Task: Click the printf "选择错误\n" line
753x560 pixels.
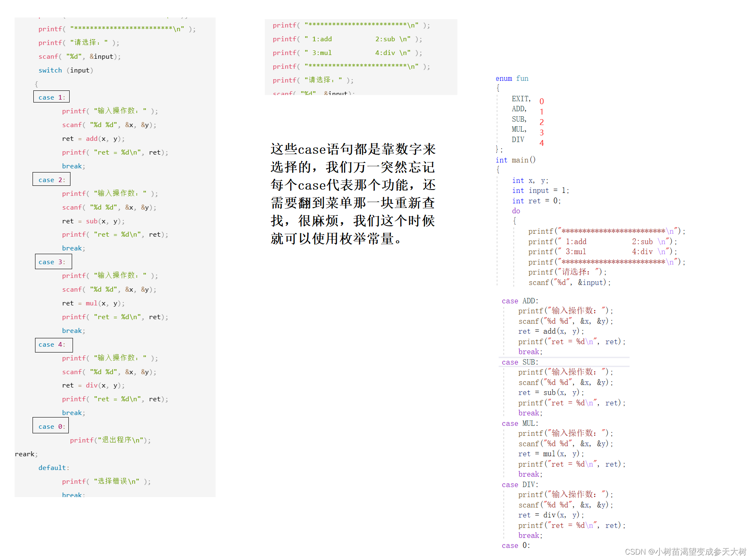Action: 106,481
